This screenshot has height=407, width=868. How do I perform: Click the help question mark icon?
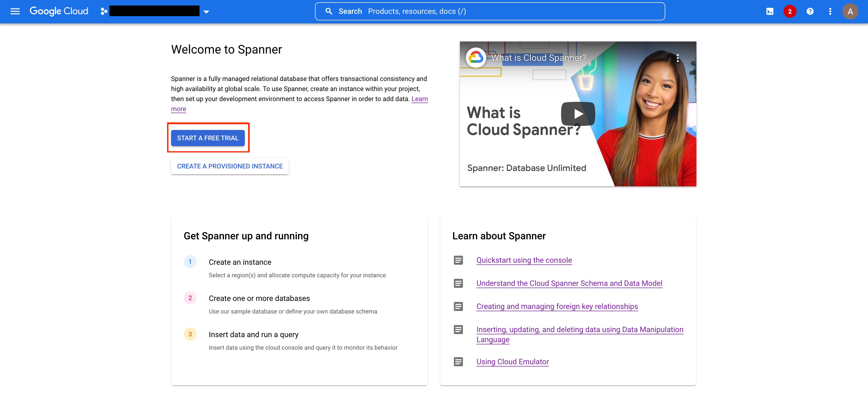pyautogui.click(x=809, y=11)
